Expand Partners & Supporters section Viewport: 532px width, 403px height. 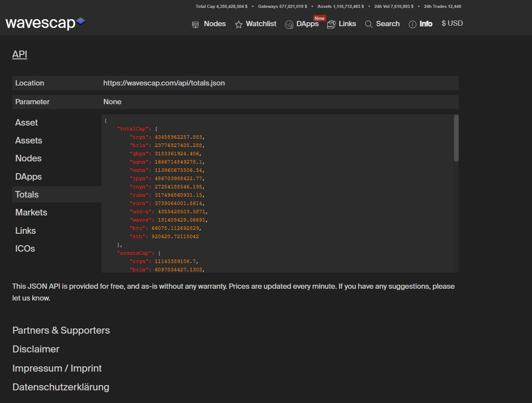click(x=61, y=330)
